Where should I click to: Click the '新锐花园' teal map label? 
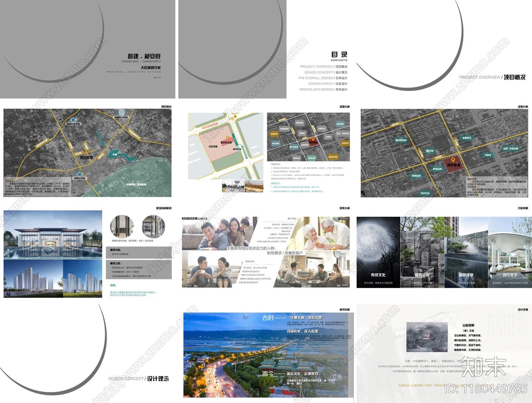tap(437, 169)
